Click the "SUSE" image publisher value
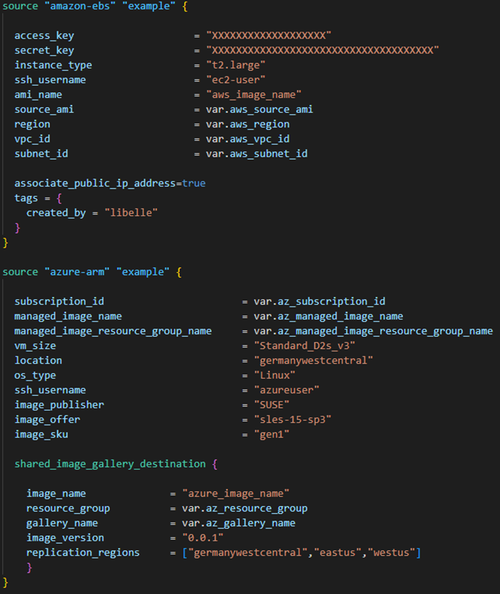 coord(272,405)
